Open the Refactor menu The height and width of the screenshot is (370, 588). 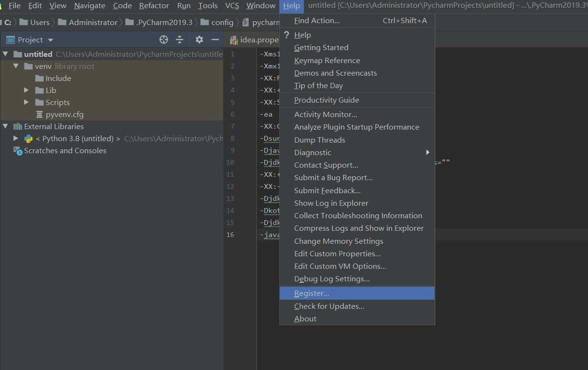[154, 6]
